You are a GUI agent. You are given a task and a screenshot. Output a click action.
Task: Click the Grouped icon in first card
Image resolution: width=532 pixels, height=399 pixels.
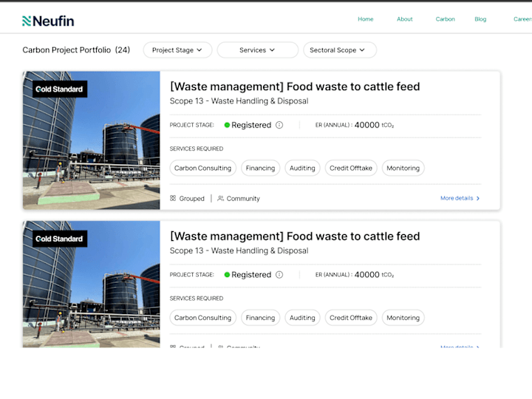[173, 198]
